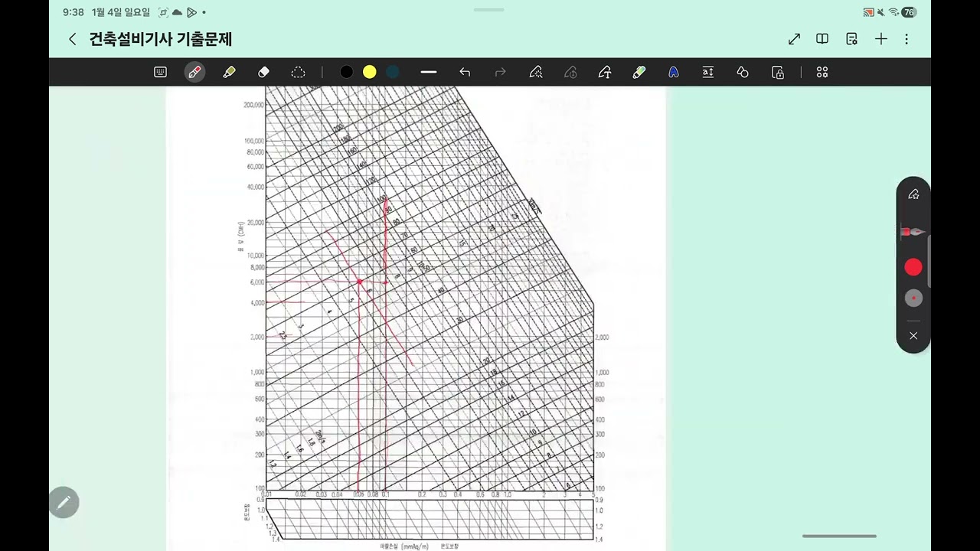Open handwriting-to-text conversion tool

(x=605, y=72)
